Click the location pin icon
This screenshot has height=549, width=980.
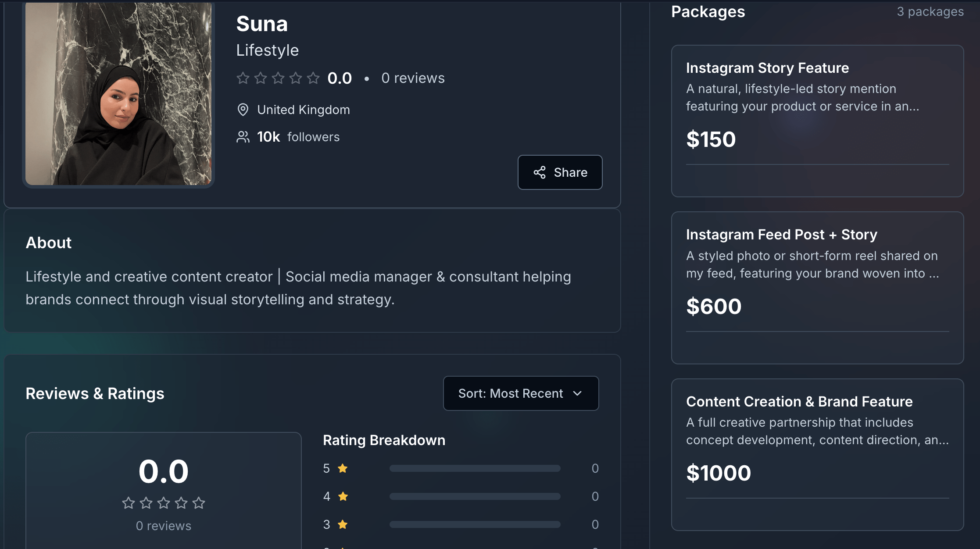(x=243, y=110)
